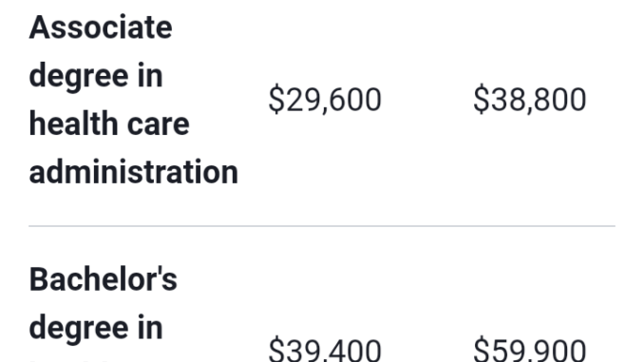644x362 pixels.
Task: Click the $59,900 salary value
Action: coord(529,350)
